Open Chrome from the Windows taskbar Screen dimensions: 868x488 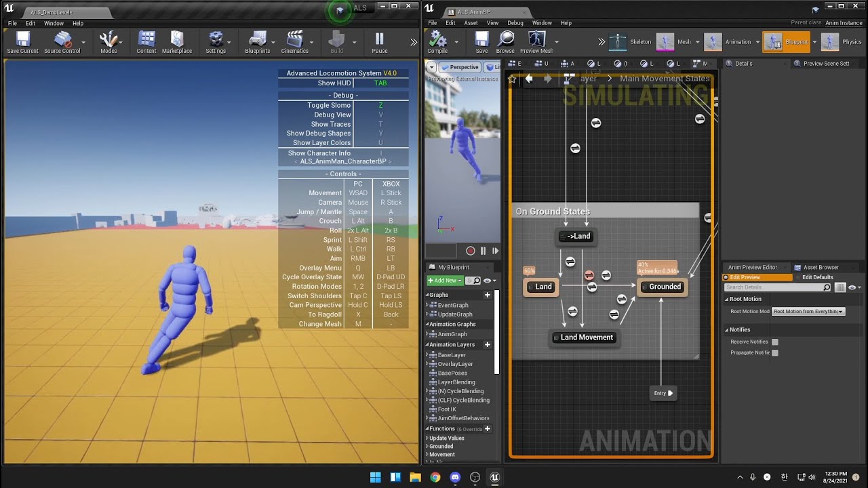[x=435, y=477]
